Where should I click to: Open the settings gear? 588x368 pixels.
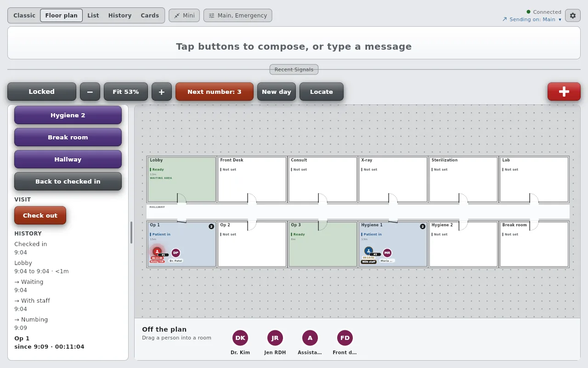pos(572,15)
